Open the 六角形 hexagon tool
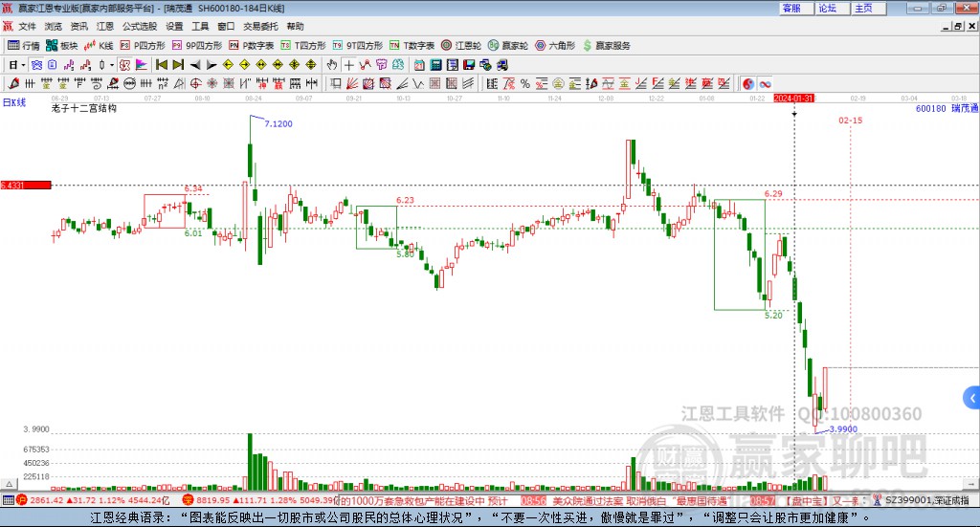Image resolution: width=980 pixels, height=527 pixels. pos(555,46)
